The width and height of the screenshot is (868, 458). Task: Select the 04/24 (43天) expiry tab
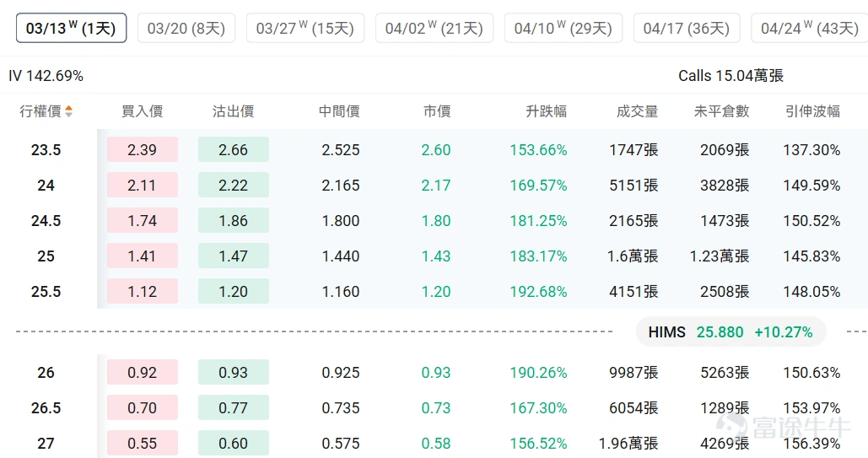pos(809,28)
